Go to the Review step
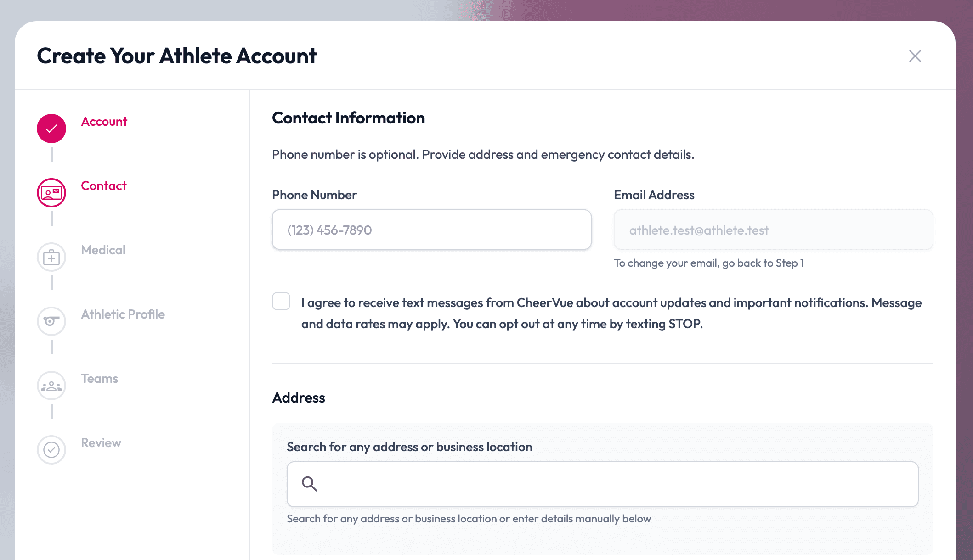Viewport: 973px width, 560px height. click(101, 442)
